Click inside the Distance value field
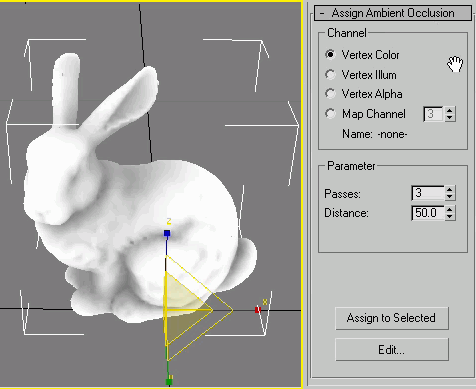Viewport: 476px width, 389px height. point(428,213)
